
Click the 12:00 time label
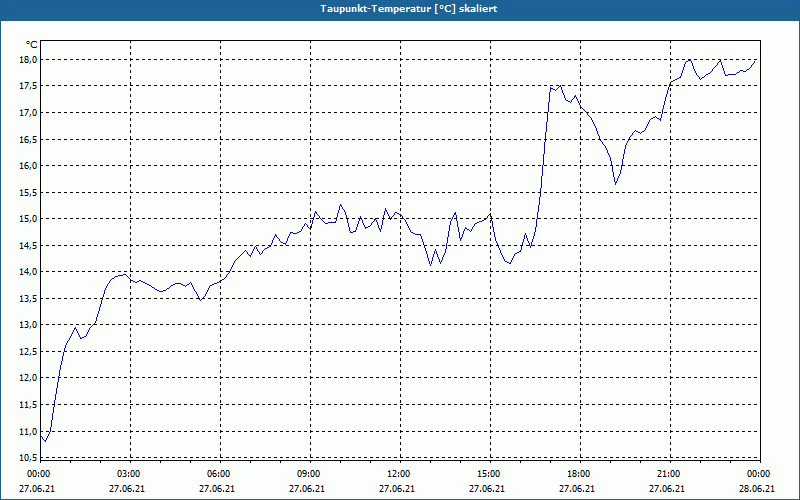(399, 474)
